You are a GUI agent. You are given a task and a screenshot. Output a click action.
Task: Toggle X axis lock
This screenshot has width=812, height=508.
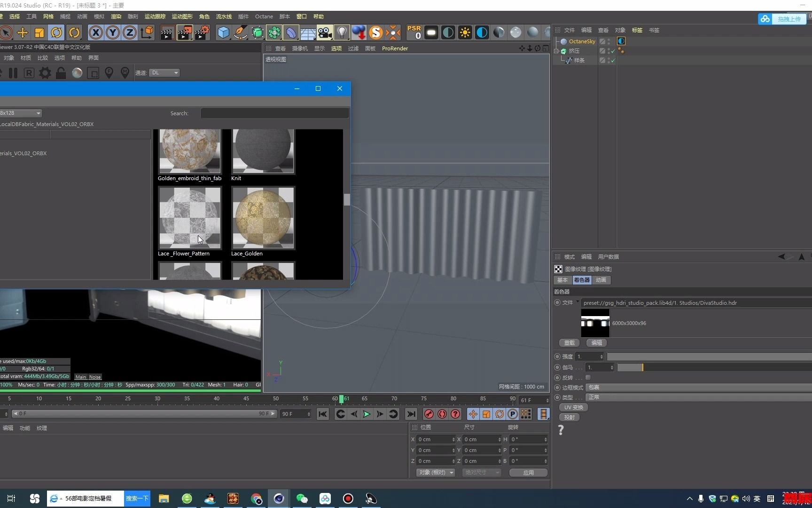pyautogui.click(x=96, y=32)
